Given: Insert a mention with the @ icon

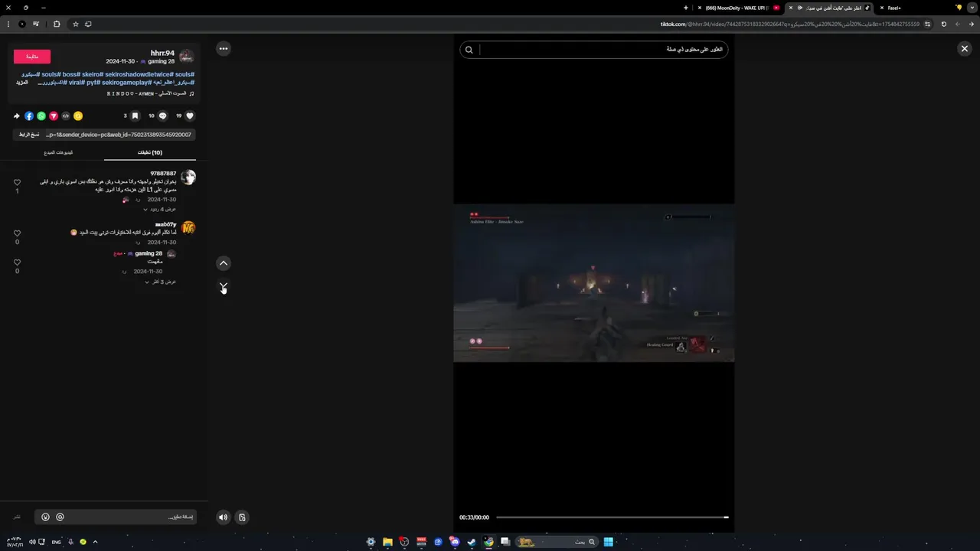Looking at the screenshot, I should click(60, 517).
